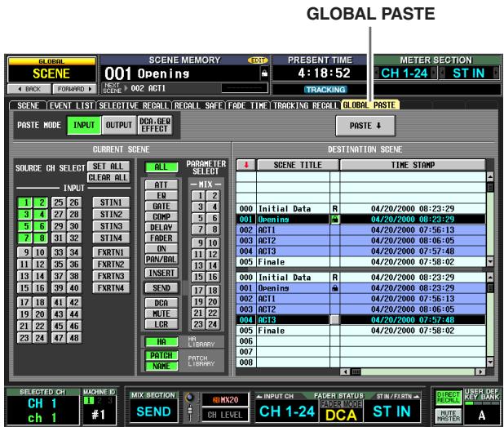504x427 pixels.
Task: Click the horizontal scrollbar right arrow
Action: [480, 371]
